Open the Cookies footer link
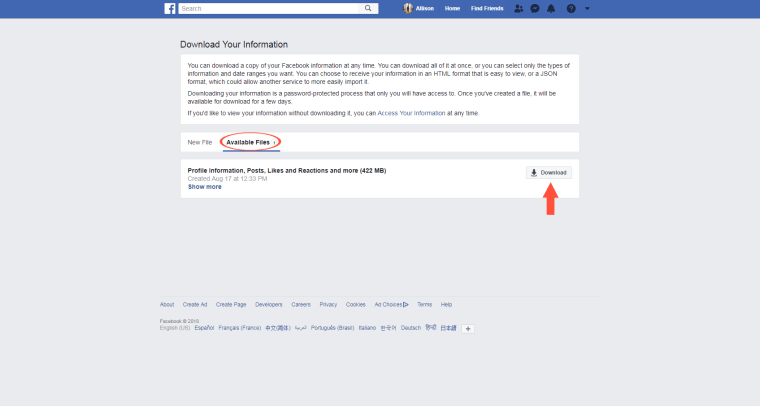This screenshot has width=760, height=406. pyautogui.click(x=355, y=305)
